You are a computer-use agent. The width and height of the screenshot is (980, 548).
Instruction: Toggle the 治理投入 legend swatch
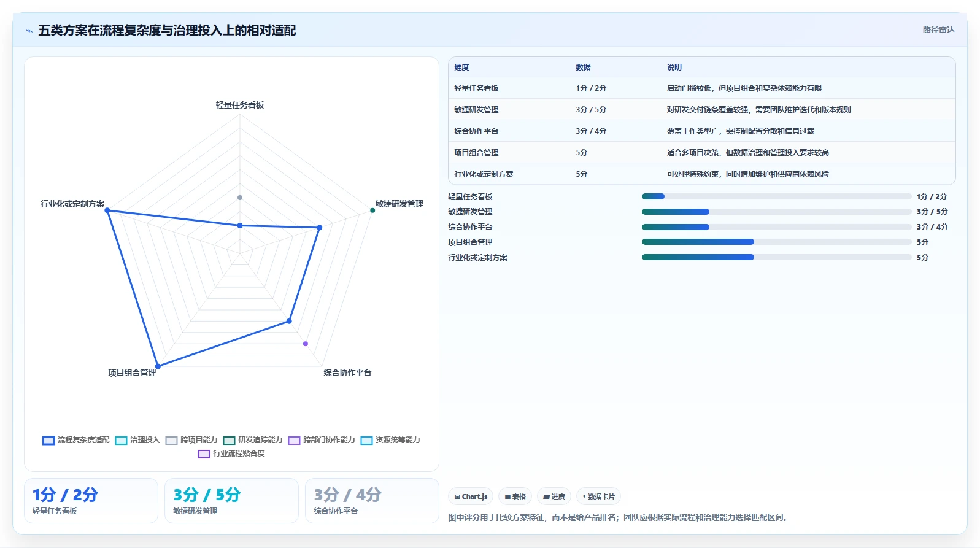tap(121, 440)
